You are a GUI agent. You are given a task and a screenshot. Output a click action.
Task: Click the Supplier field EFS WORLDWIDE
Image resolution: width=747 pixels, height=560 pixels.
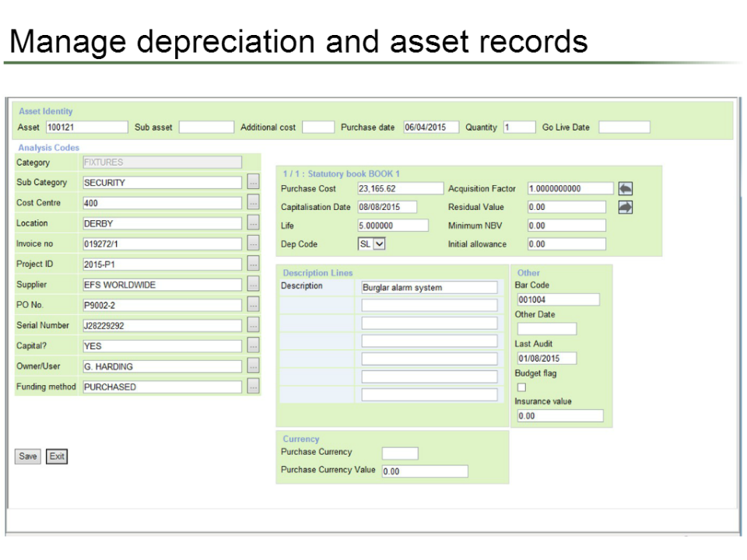point(162,285)
